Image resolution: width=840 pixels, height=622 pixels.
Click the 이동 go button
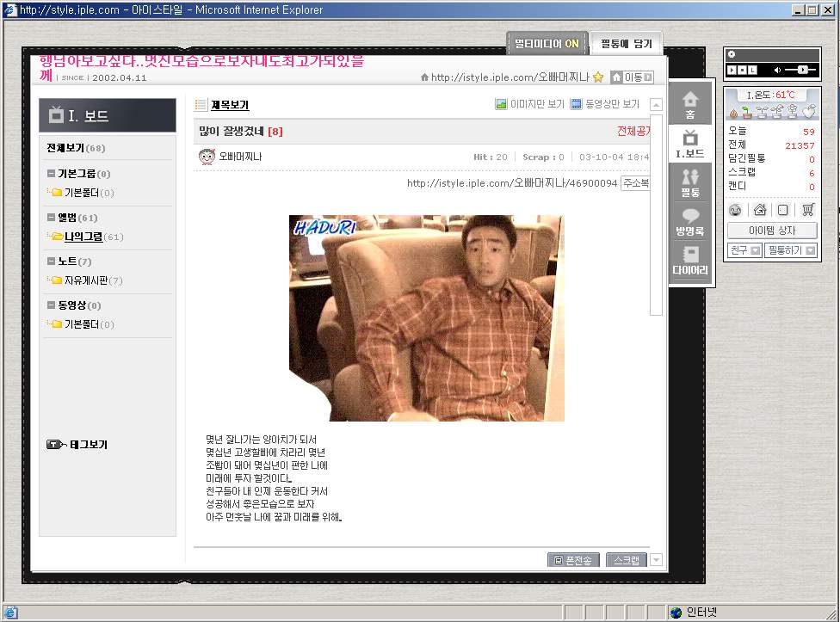(x=632, y=77)
